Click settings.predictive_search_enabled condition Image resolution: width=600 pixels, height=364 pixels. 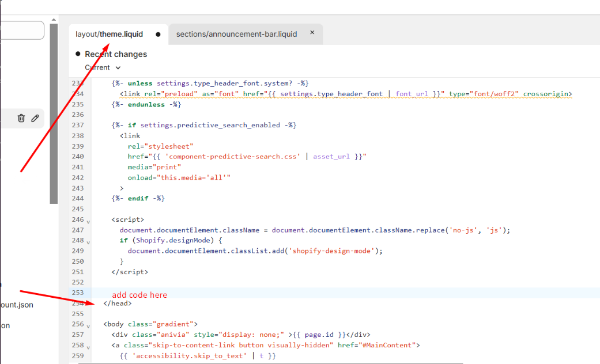pyautogui.click(x=210, y=125)
